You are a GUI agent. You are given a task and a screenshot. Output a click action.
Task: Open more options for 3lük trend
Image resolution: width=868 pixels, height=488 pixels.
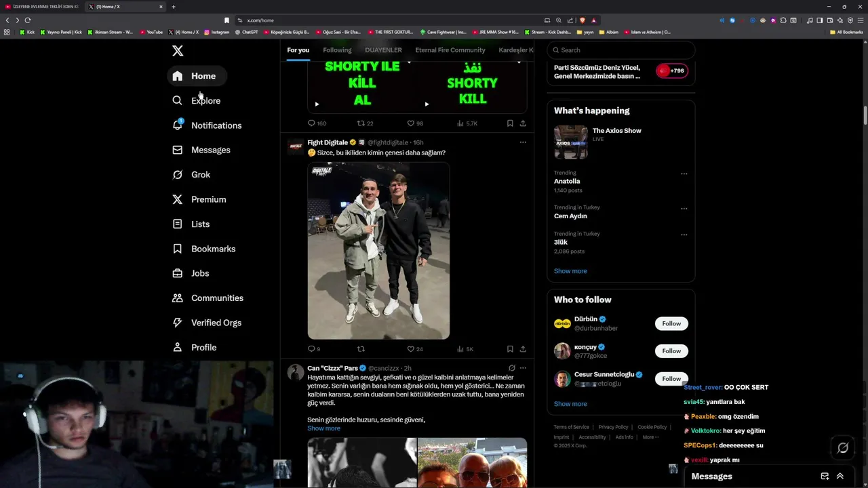[x=684, y=235]
